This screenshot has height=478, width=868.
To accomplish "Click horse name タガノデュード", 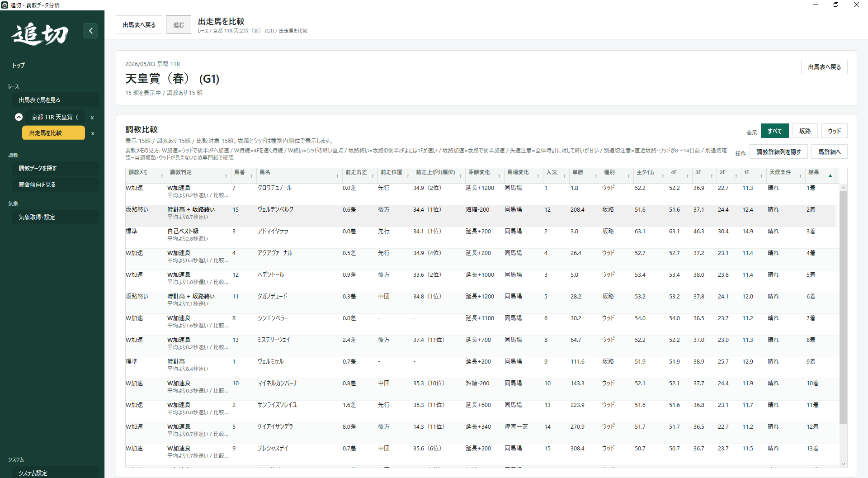I will pyautogui.click(x=272, y=296).
